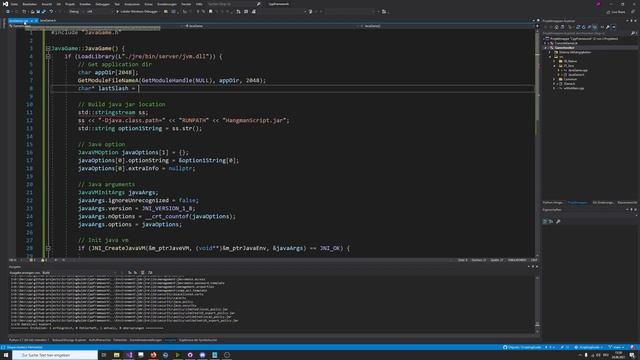Open the Datei menu

pos(14,4)
